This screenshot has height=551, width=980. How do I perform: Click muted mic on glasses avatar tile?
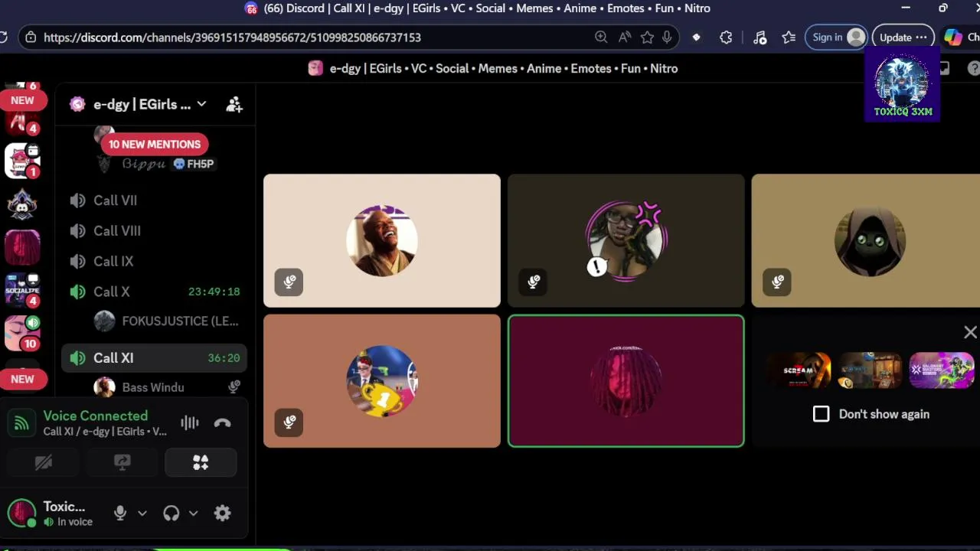(x=534, y=282)
